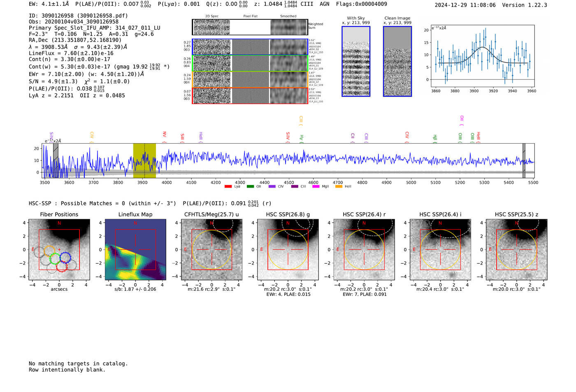Image resolution: width=576 pixels, height=392 pixels.
Task: Select the red-bordered 2D spectrum row
Action: (250, 95)
